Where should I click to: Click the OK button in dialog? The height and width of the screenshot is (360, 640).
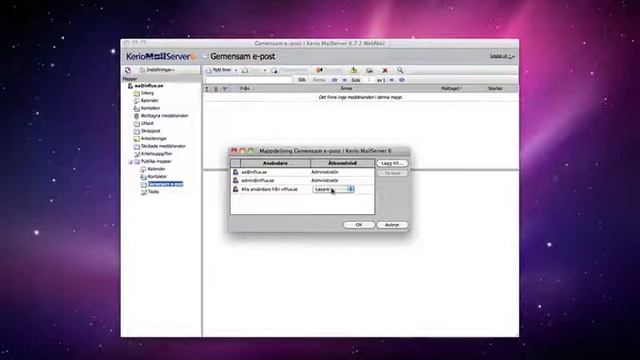click(x=359, y=225)
